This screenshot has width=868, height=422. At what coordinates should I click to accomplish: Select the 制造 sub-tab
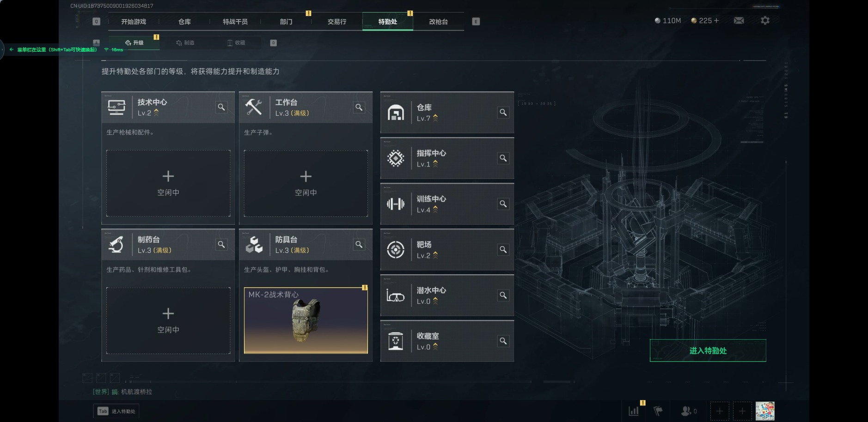[185, 42]
